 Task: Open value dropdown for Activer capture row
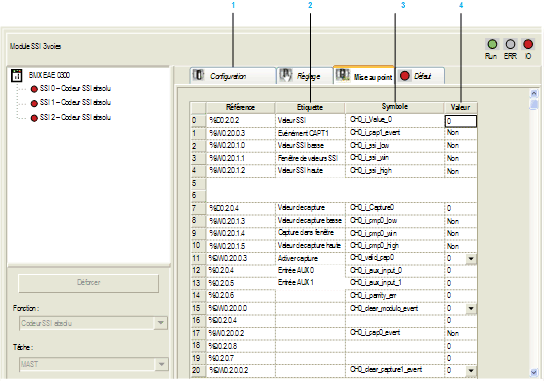click(471, 258)
